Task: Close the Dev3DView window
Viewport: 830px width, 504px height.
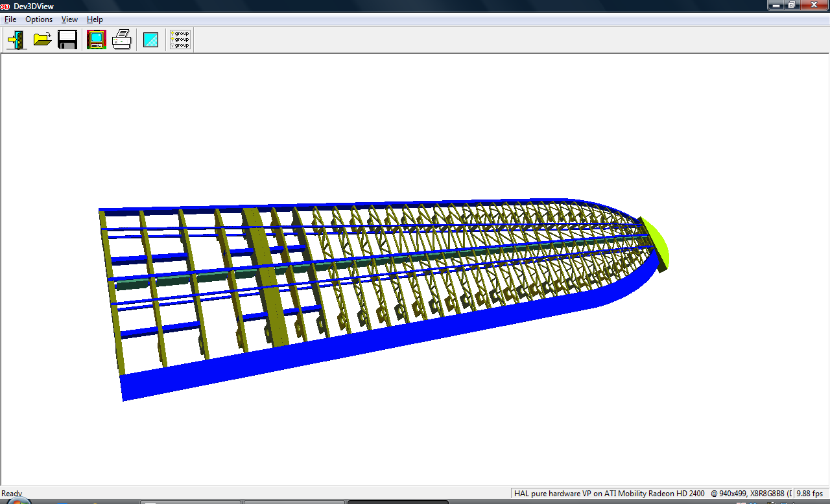Action: [813, 5]
